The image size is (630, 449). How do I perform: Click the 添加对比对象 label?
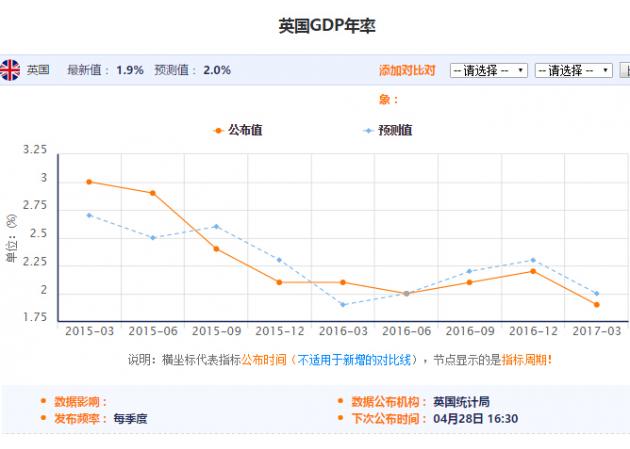click(407, 84)
